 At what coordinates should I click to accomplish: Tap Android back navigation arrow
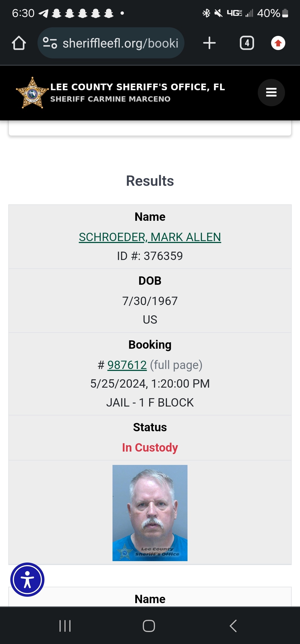pyautogui.click(x=233, y=626)
